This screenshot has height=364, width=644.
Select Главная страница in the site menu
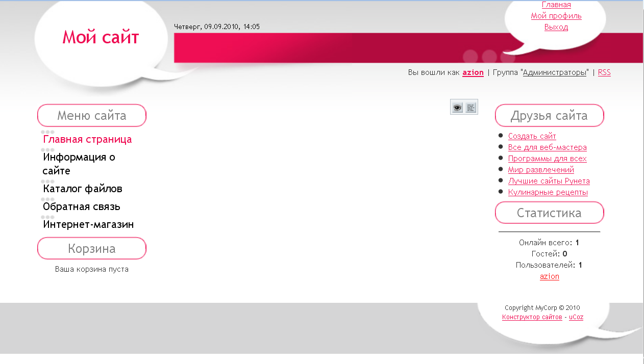(x=87, y=139)
